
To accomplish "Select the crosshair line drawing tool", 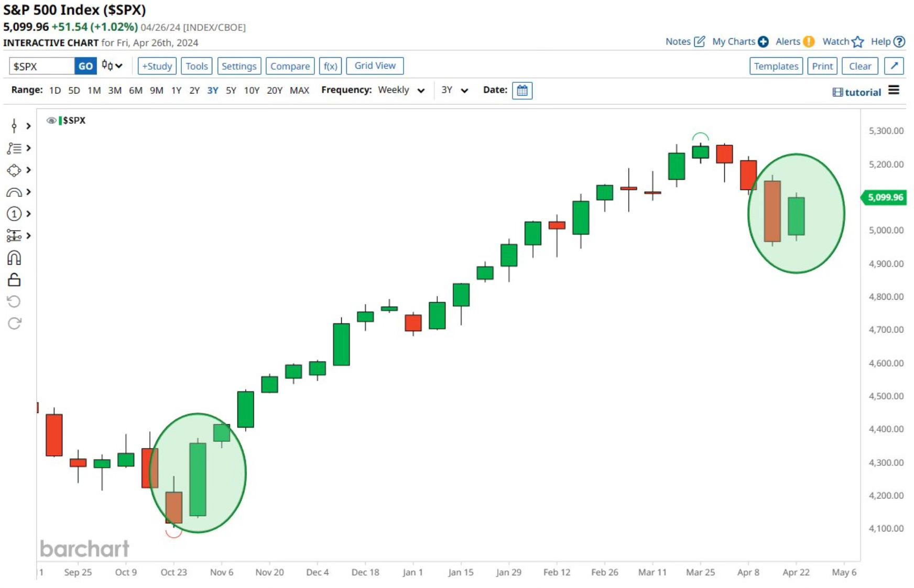I will (14, 126).
